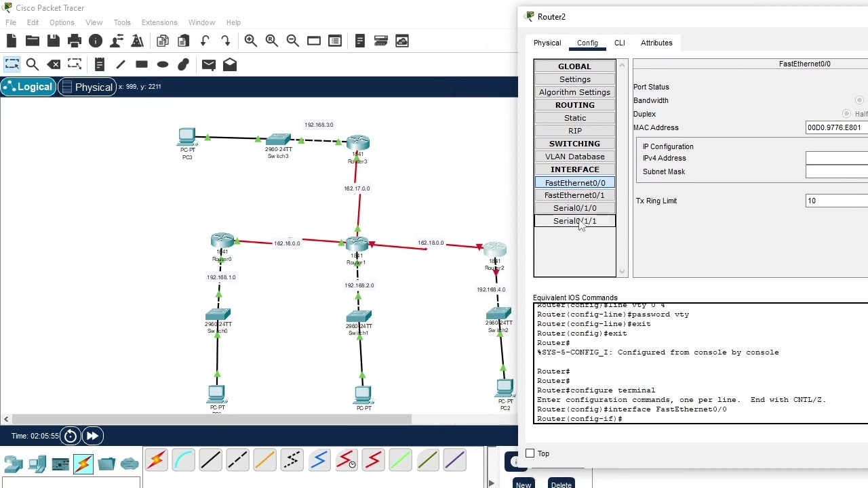
Task: Click the IPv4 Address input field
Action: pyautogui.click(x=837, y=158)
